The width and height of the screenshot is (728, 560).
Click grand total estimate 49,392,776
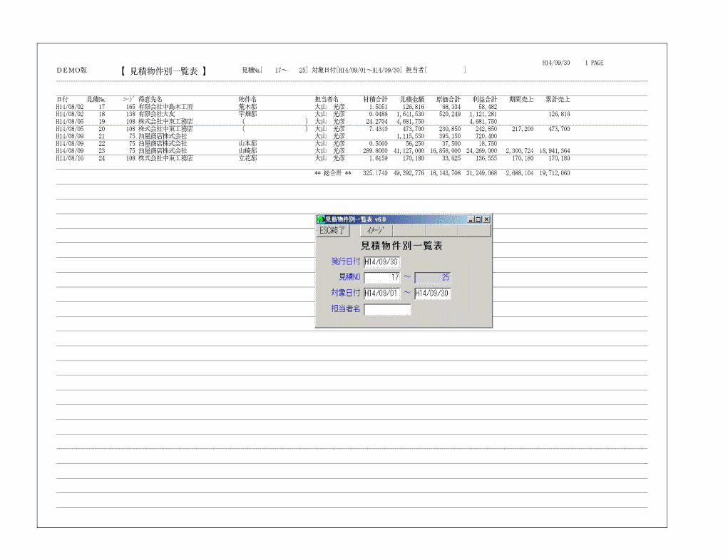tap(409, 173)
